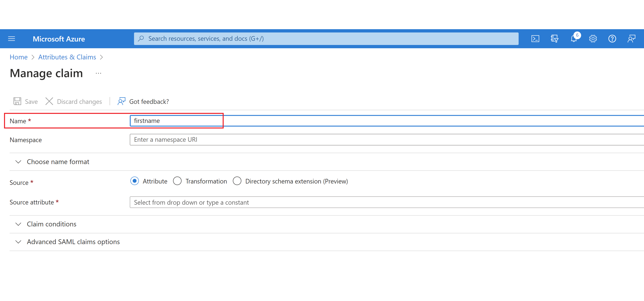Open the portal settings gear icon
The image size is (644, 301).
593,39
